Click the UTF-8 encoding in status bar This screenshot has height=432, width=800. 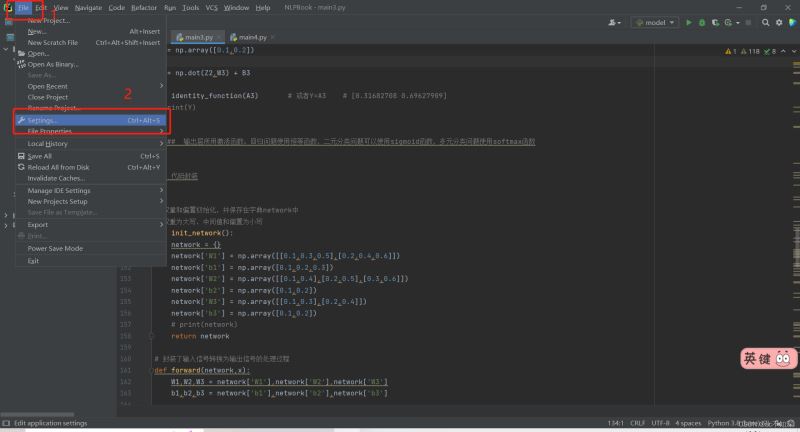(660, 423)
